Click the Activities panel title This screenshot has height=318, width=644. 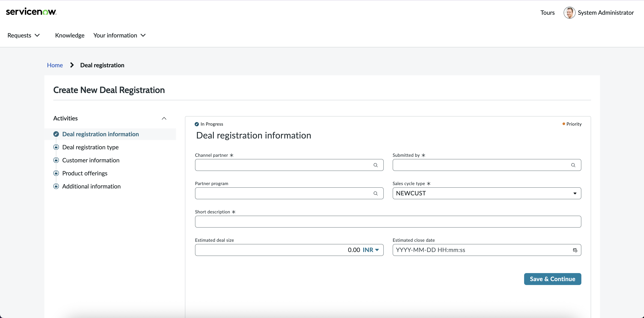point(65,118)
